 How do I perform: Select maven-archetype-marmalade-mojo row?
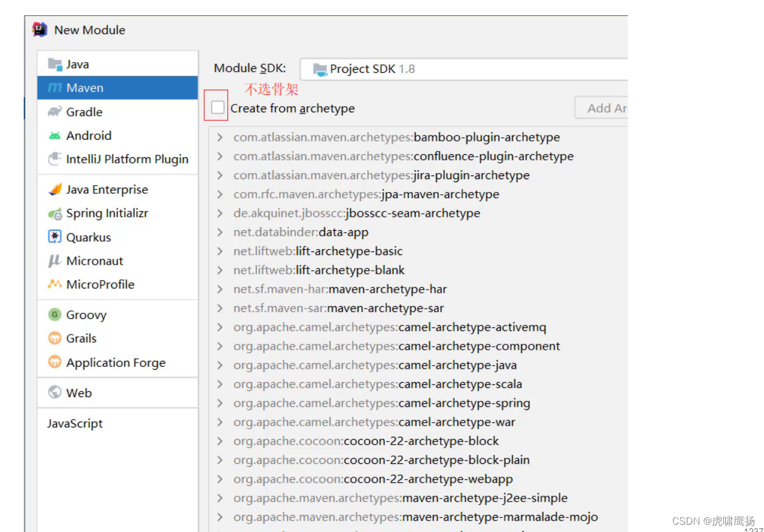[418, 517]
